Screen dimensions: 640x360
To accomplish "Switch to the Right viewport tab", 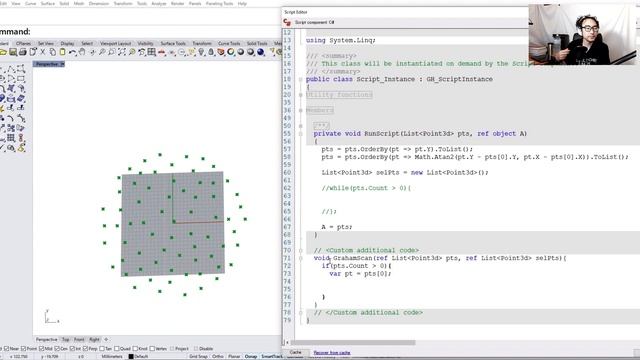I will [94, 340].
